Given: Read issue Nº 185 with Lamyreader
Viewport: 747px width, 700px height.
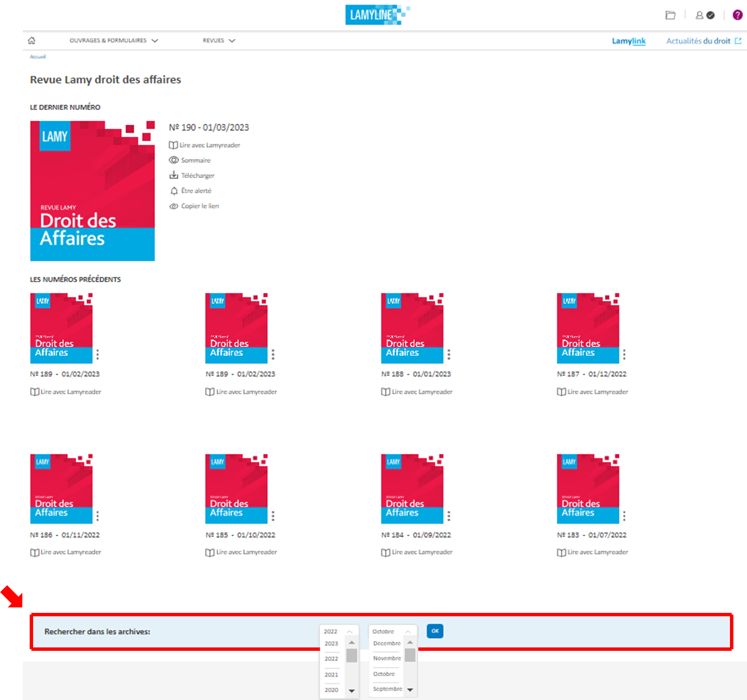Looking at the screenshot, I should point(241,553).
